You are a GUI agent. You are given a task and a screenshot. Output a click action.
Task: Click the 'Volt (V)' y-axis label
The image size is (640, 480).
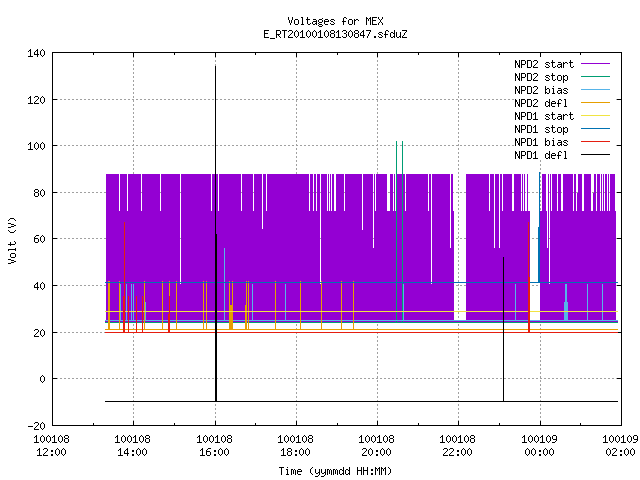13,240
